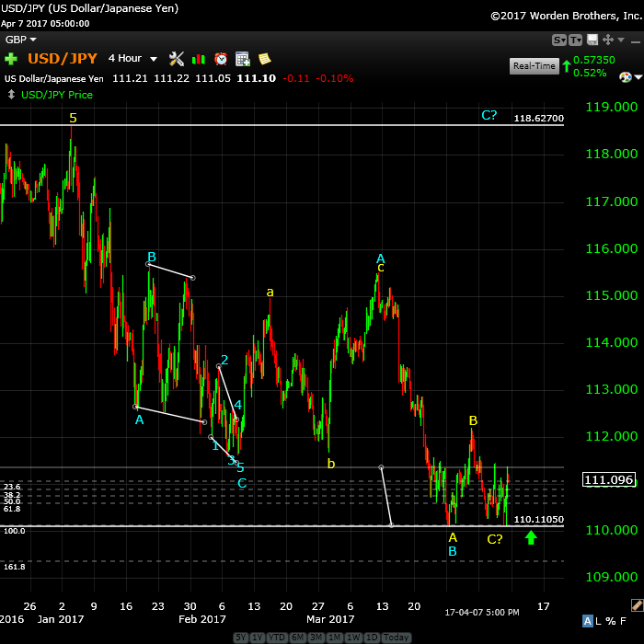Click the yellow 'b' wave label

click(x=331, y=464)
